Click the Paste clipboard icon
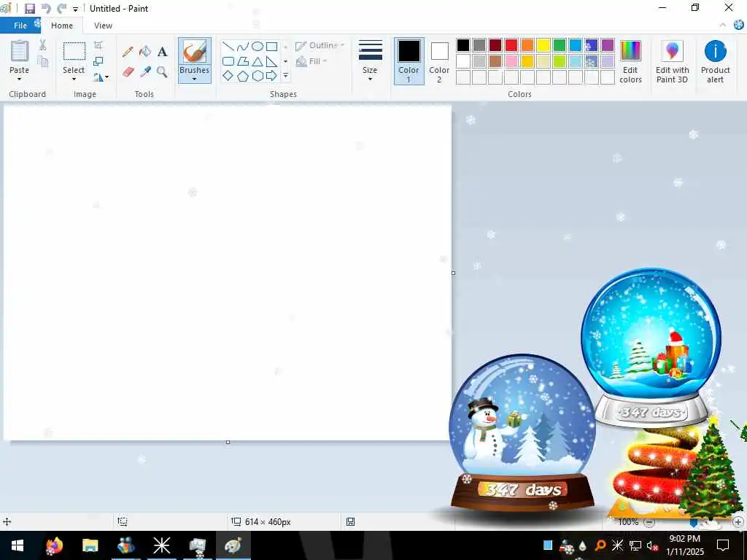The image size is (747, 560). (x=20, y=51)
